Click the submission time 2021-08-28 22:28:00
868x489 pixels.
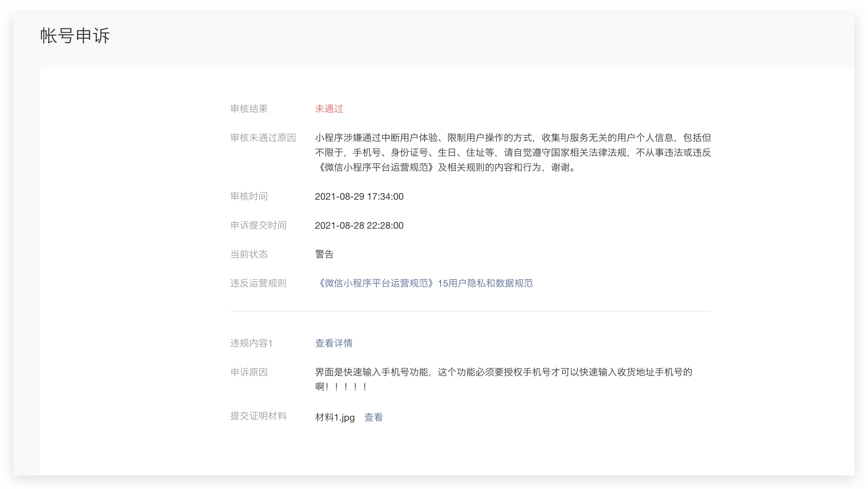pos(359,225)
